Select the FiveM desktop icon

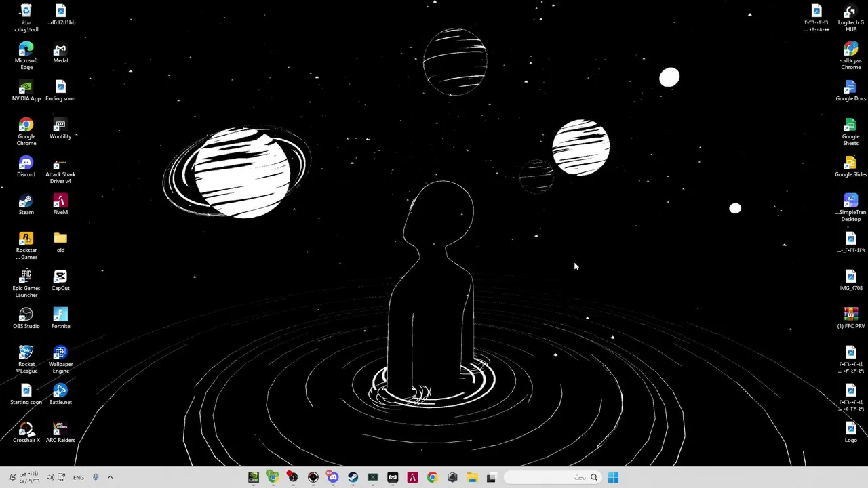pos(60,205)
